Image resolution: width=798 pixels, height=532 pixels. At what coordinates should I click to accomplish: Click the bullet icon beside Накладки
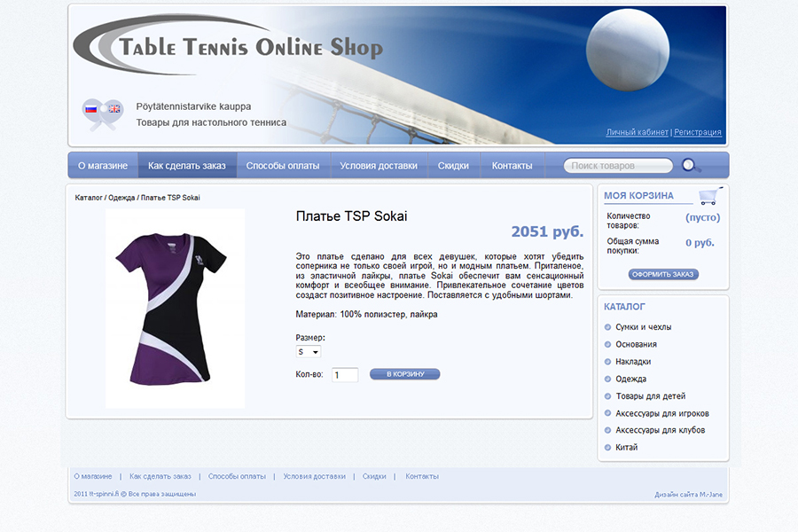(608, 362)
